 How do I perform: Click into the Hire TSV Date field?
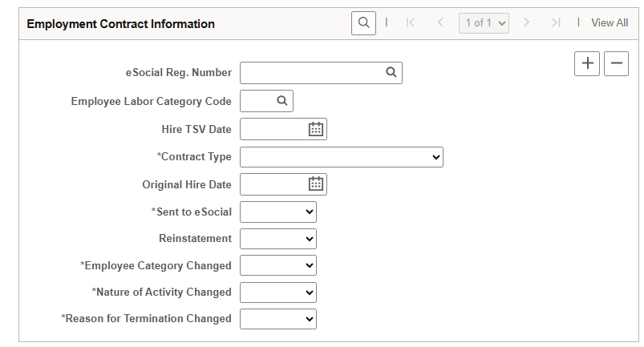click(x=273, y=129)
